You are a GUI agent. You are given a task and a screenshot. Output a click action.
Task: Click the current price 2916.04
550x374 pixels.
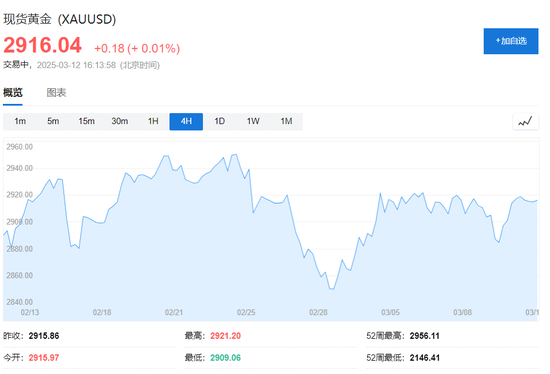pos(42,46)
